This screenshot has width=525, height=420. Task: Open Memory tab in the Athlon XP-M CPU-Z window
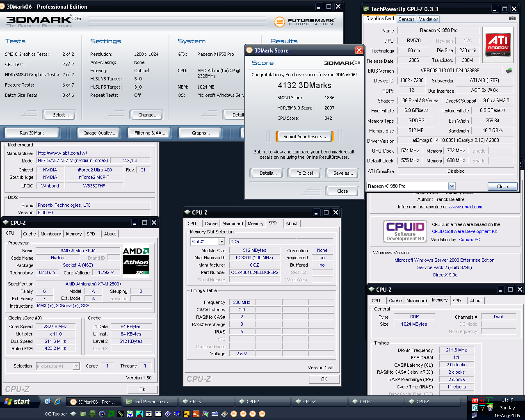(74, 234)
